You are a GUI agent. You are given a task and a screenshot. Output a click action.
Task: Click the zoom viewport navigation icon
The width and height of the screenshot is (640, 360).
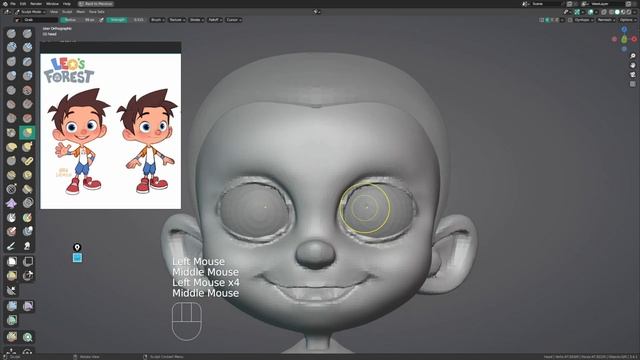coord(633,56)
